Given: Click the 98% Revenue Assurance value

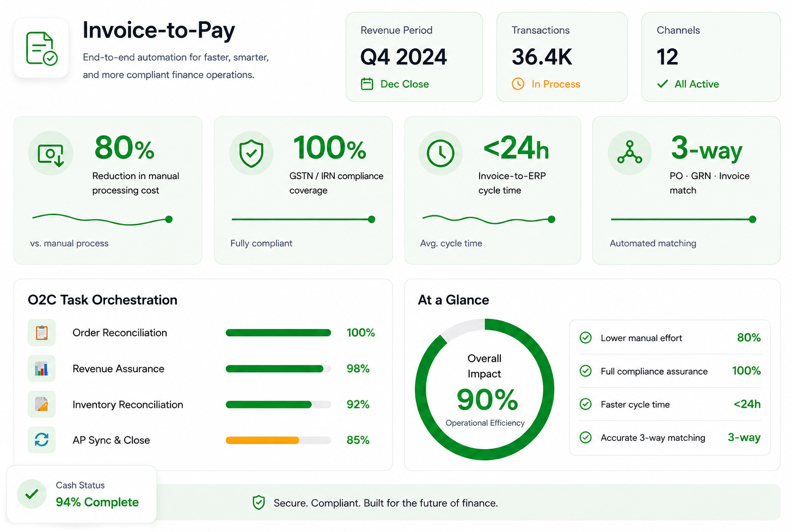Looking at the screenshot, I should [x=358, y=369].
